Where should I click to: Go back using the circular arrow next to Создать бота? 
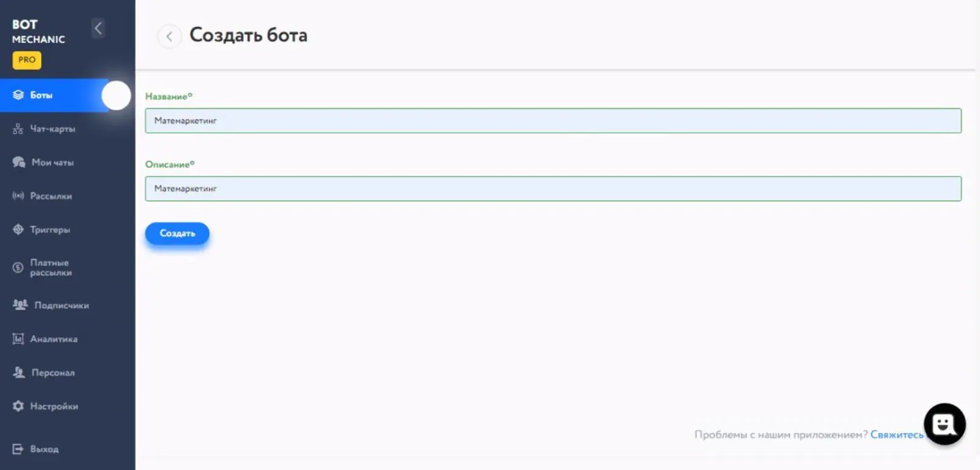169,36
